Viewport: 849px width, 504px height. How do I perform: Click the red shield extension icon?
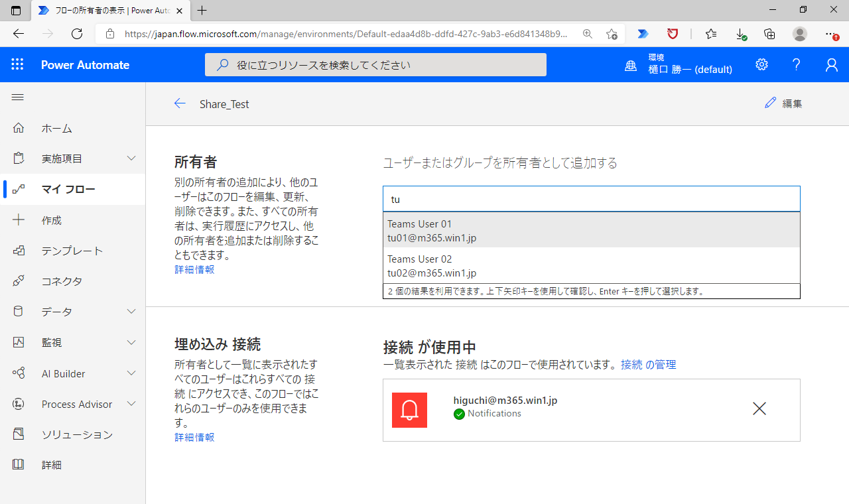point(673,34)
